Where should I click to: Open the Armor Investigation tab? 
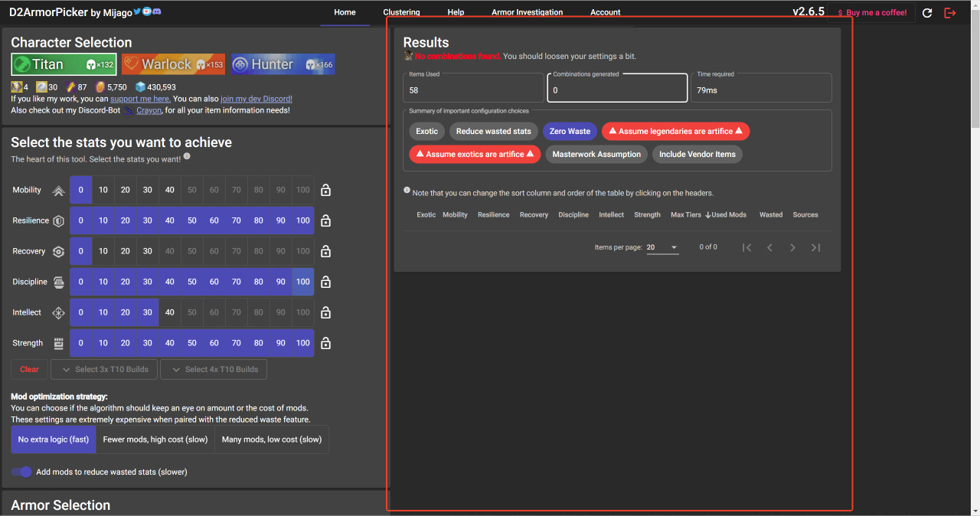click(x=527, y=13)
